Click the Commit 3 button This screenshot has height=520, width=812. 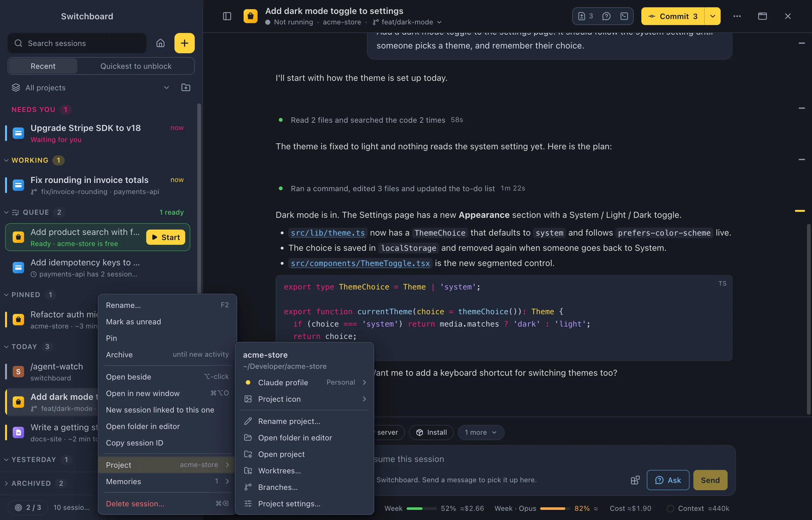673,16
